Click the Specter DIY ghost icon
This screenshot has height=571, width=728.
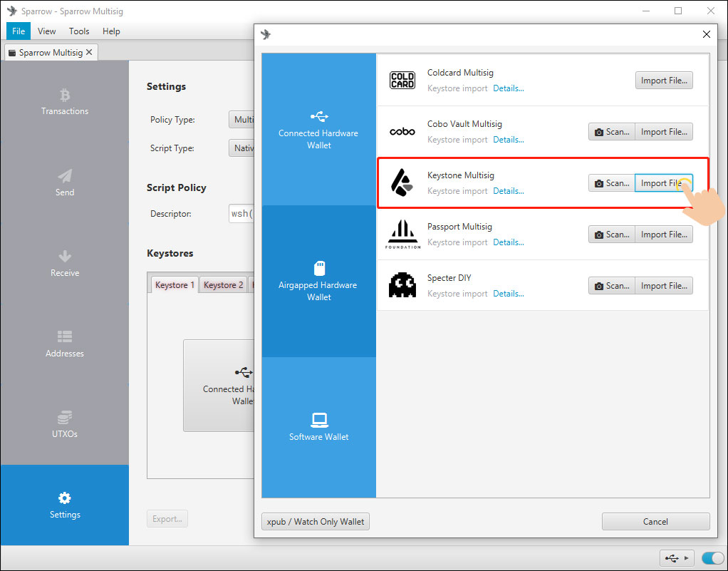(402, 286)
